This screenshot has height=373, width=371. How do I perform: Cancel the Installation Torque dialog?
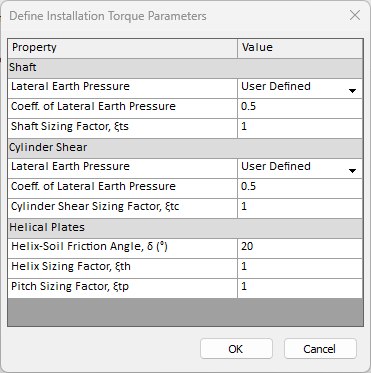[320, 349]
